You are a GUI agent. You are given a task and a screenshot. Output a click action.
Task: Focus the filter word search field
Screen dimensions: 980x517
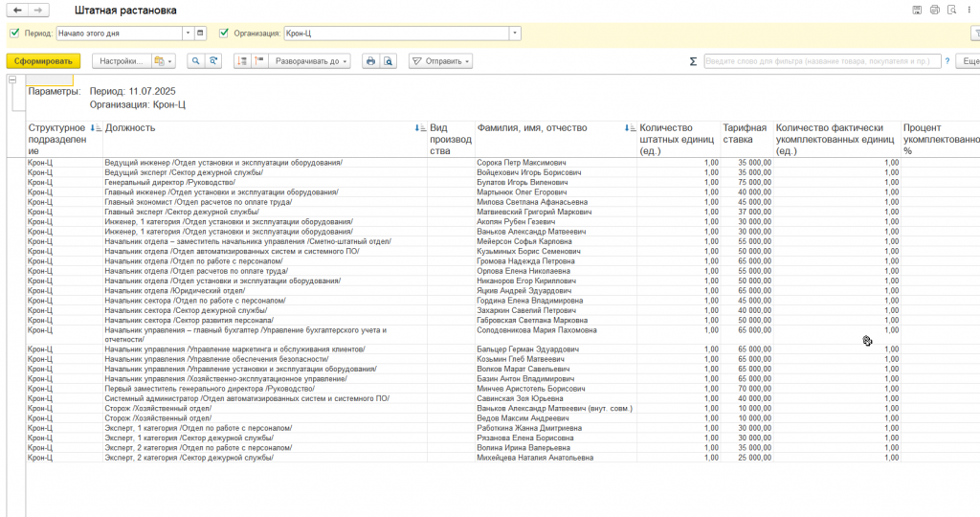[x=822, y=61]
